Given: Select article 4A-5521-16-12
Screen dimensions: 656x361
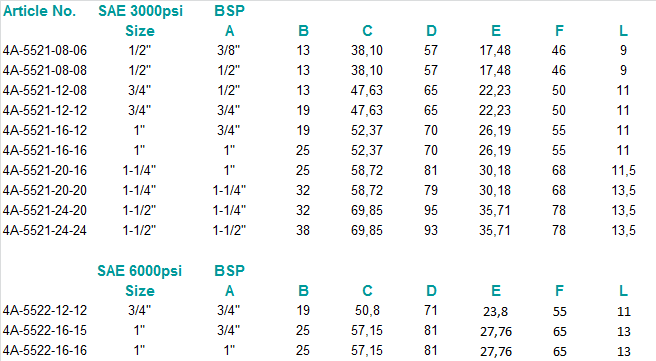Looking at the screenshot, I should (45, 131).
